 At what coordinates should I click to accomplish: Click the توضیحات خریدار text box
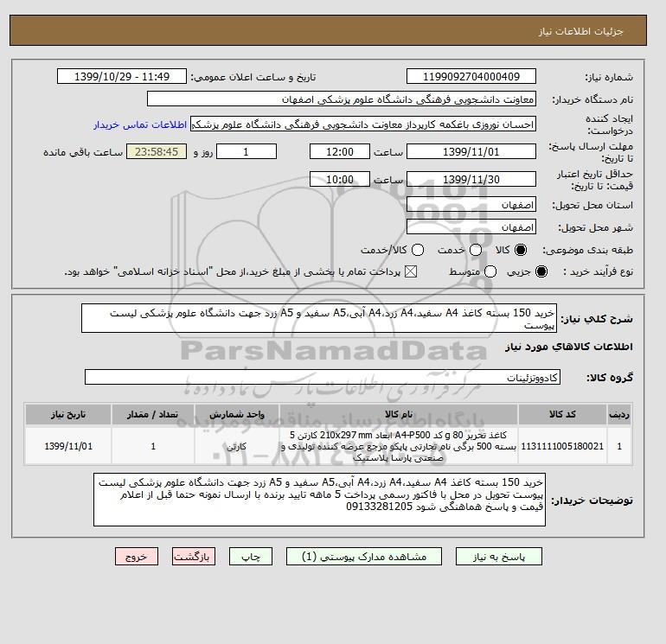click(319, 500)
